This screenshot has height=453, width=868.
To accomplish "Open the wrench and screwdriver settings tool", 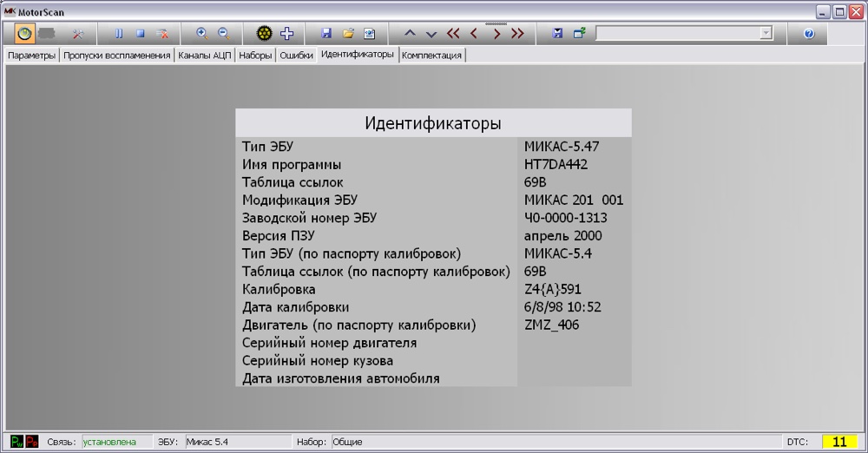I will point(78,34).
